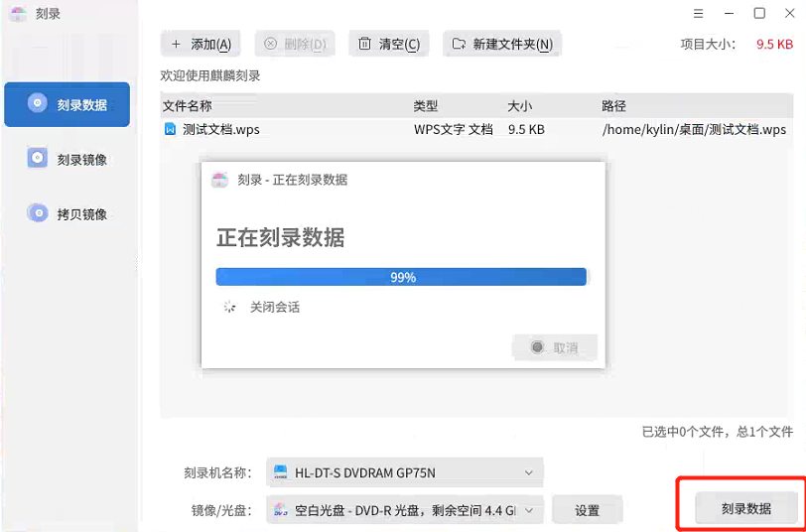The image size is (806, 532).
Task: Click the WPS document file icon
Action: point(170,129)
